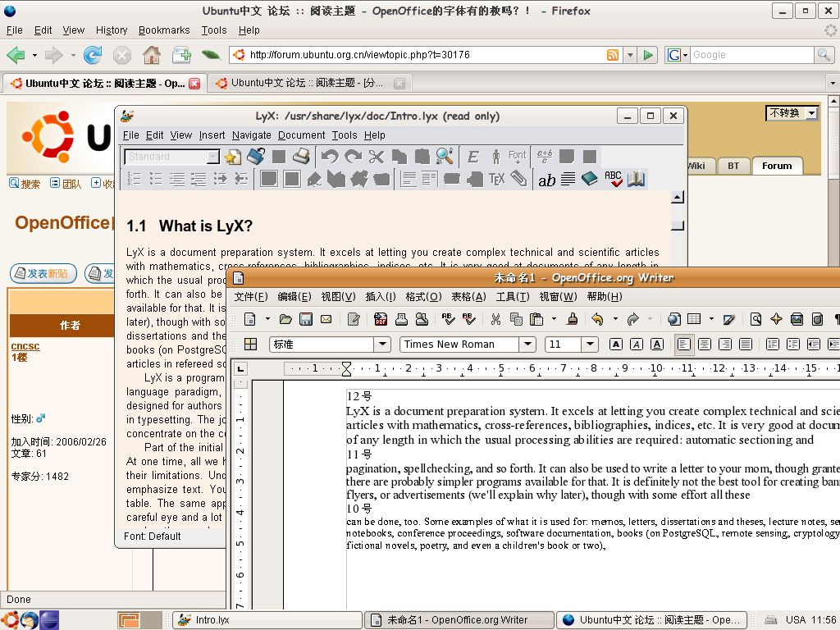Image resolution: width=840 pixels, height=630 pixels.
Task: Click the Cut scissors icon in Writer
Action: (x=495, y=319)
